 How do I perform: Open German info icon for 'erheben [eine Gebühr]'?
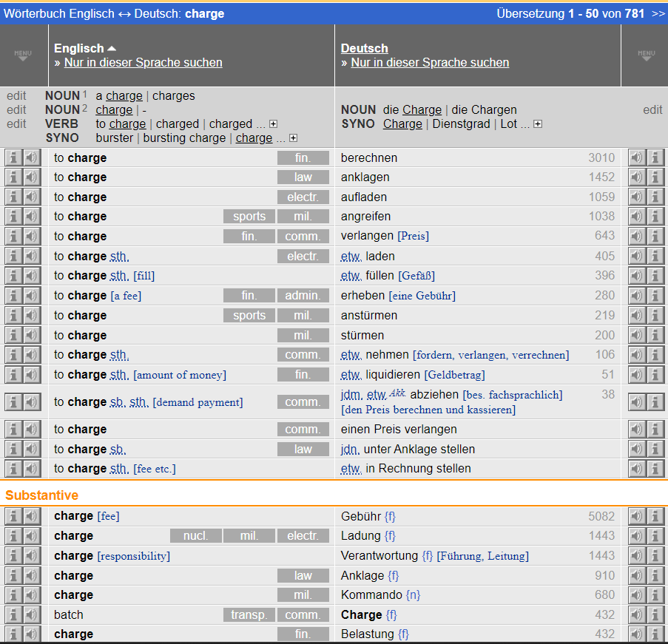pos(655,296)
